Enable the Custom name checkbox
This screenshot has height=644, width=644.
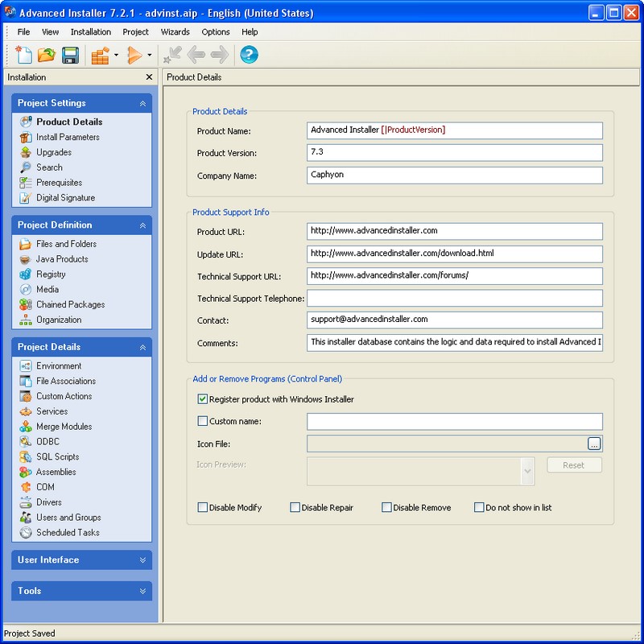[203, 421]
